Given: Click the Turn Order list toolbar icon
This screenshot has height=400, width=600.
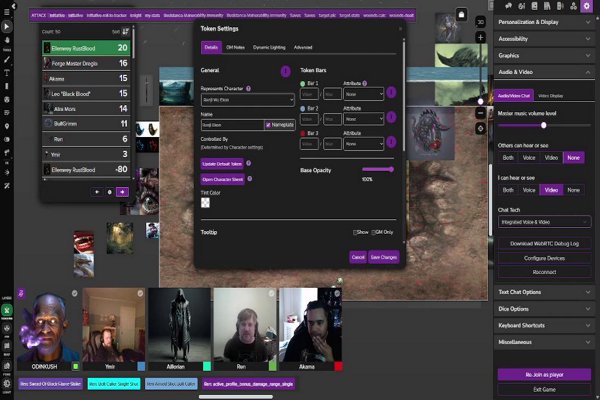Looking at the screenshot, I should 7,113.
